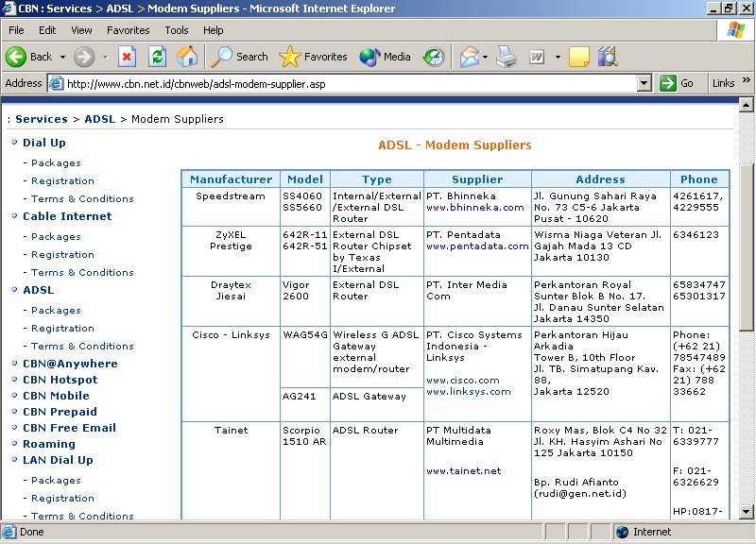Select CBN Hotspot in sidebar
Viewport: 756px width, 544px height.
click(x=60, y=380)
